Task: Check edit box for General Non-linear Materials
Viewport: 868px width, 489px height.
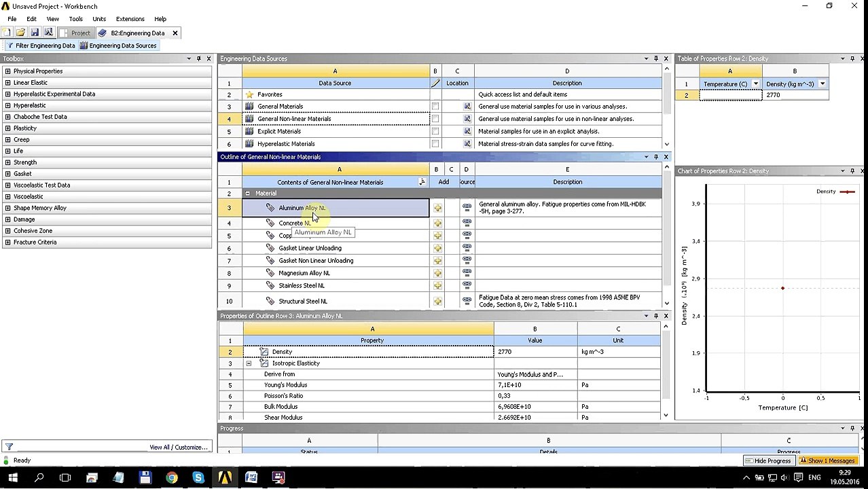Action: click(x=435, y=119)
